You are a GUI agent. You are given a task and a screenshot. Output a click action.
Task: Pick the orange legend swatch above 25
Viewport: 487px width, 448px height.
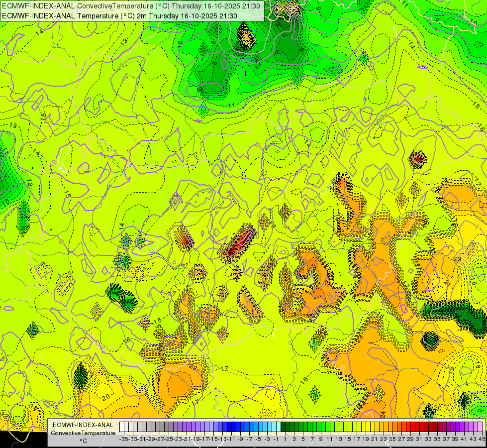[x=390, y=427]
